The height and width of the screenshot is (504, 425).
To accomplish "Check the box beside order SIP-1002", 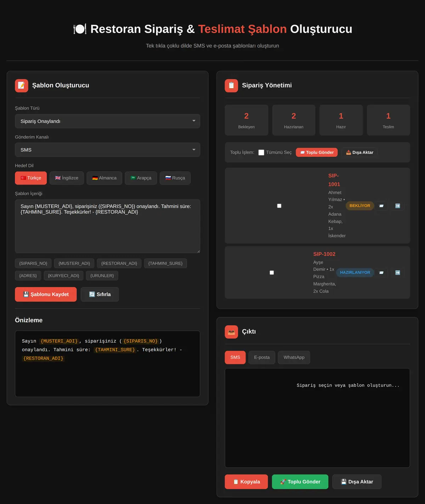I will [x=272, y=273].
